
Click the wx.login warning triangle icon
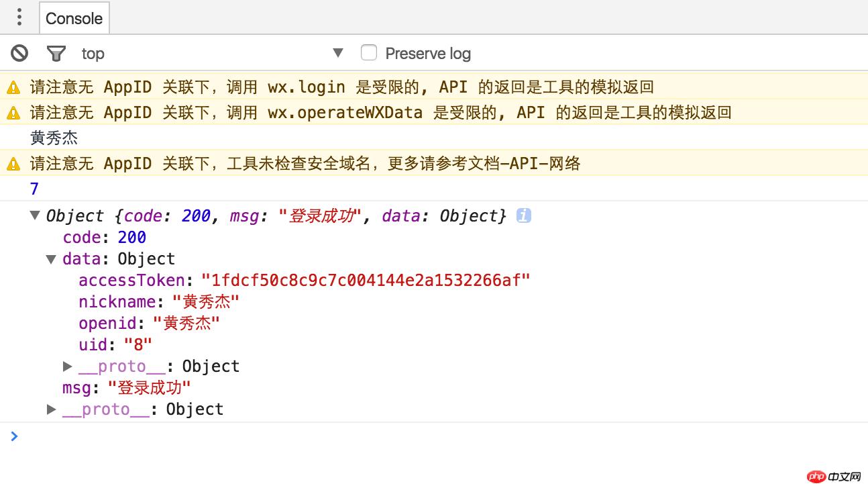[x=13, y=87]
